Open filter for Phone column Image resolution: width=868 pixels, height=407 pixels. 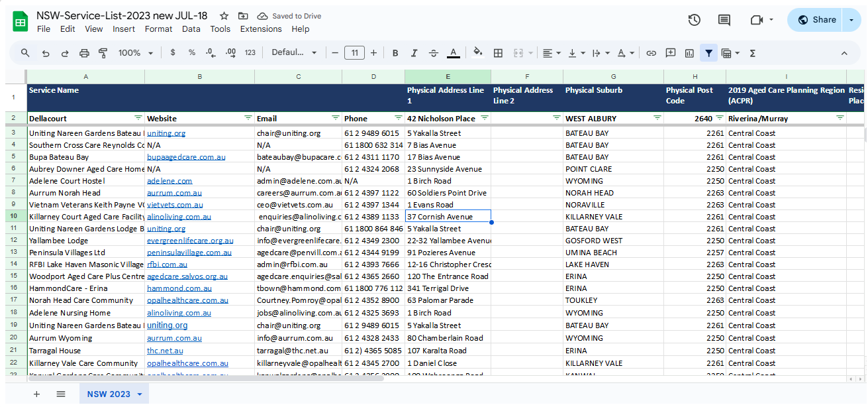coord(399,118)
